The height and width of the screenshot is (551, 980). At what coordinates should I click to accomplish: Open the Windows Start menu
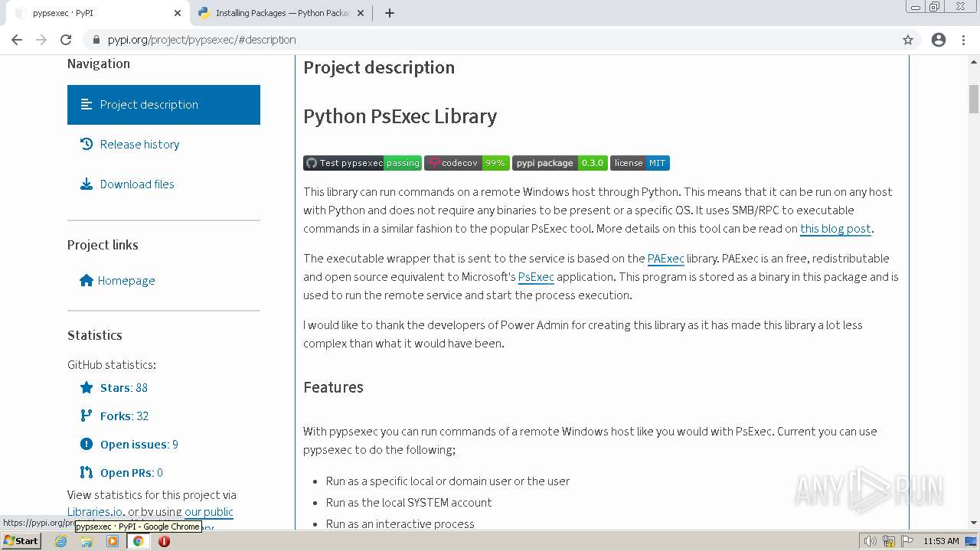(x=21, y=540)
